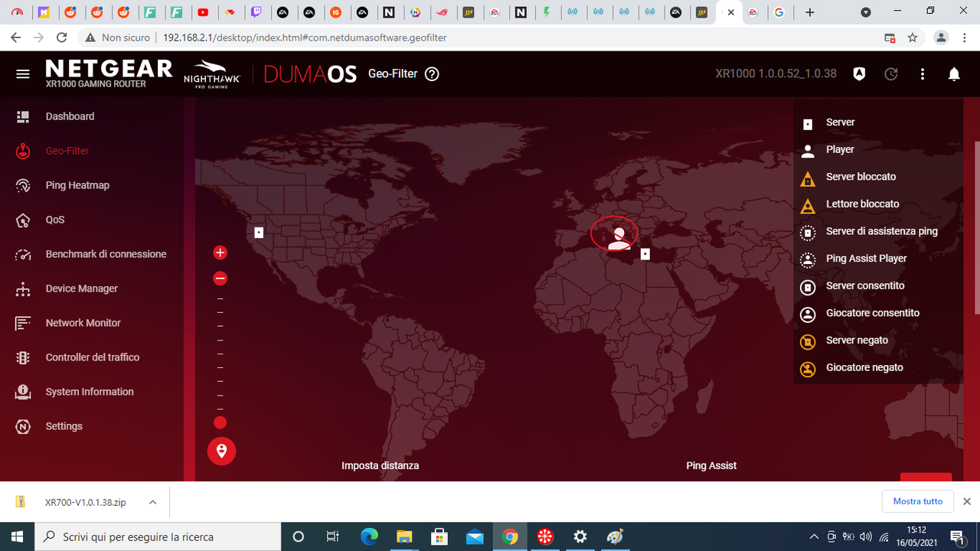This screenshot has height=551, width=980.
Task: Click the Imposta distanza label
Action: click(x=381, y=465)
